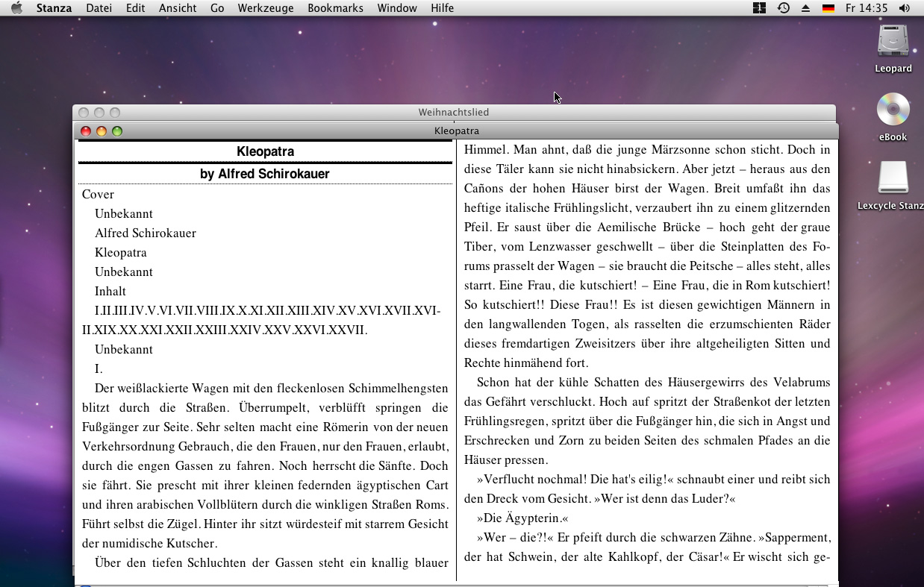
Task: Click the volume speaker icon
Action: point(904,8)
